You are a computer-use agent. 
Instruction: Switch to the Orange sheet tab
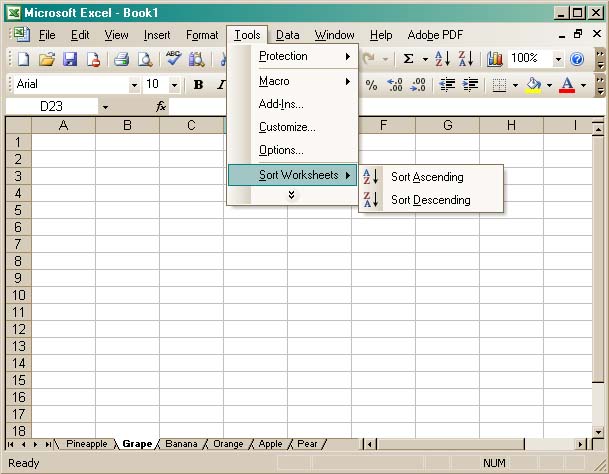(228, 444)
